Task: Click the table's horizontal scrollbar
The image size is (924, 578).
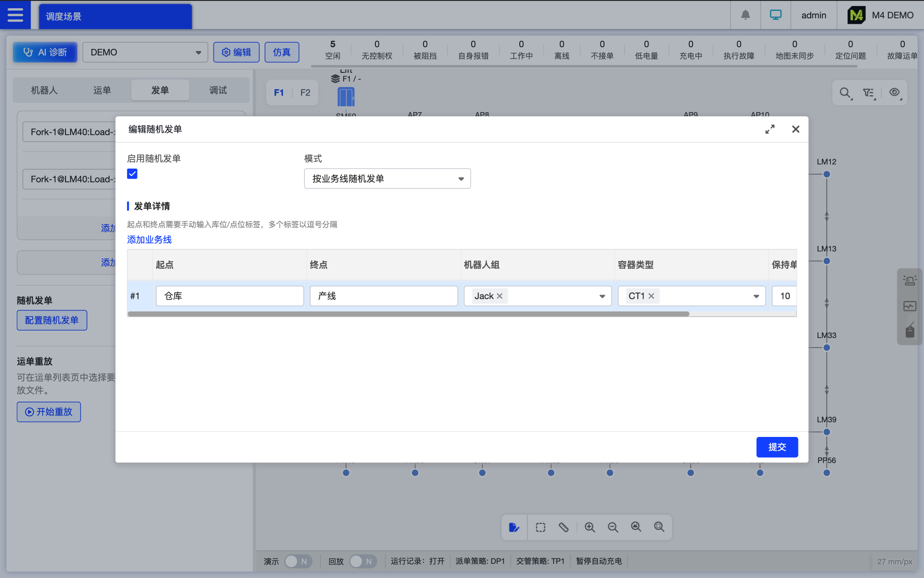Action: 408,314
